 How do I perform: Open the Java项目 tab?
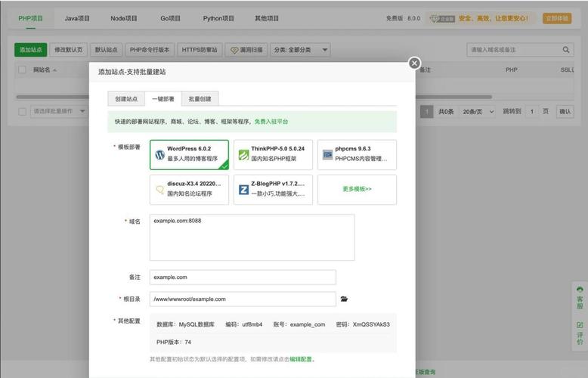click(77, 18)
